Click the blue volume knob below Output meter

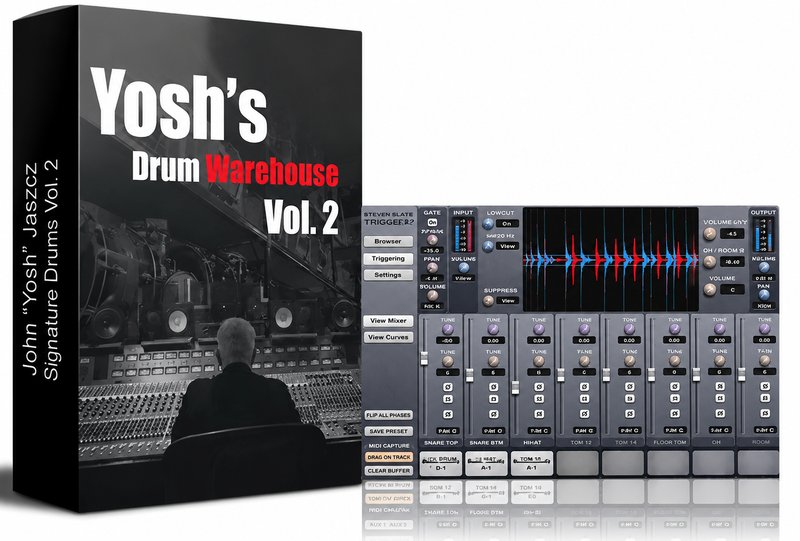coord(764,267)
